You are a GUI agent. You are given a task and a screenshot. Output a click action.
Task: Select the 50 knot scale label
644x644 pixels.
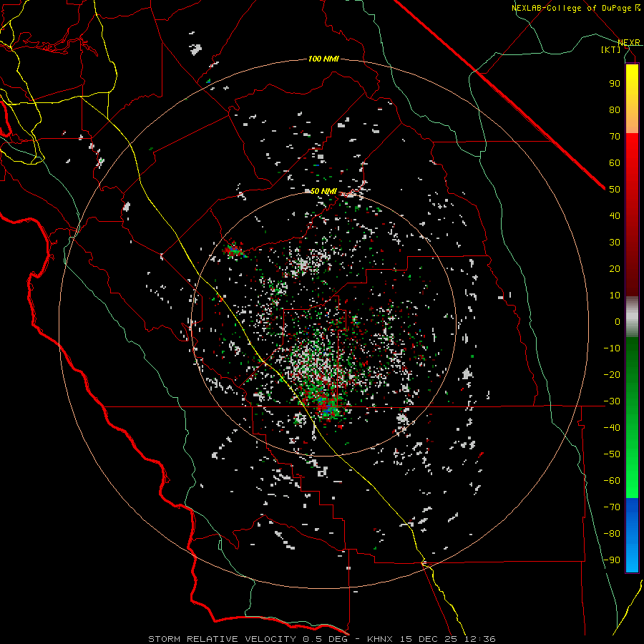(x=615, y=190)
